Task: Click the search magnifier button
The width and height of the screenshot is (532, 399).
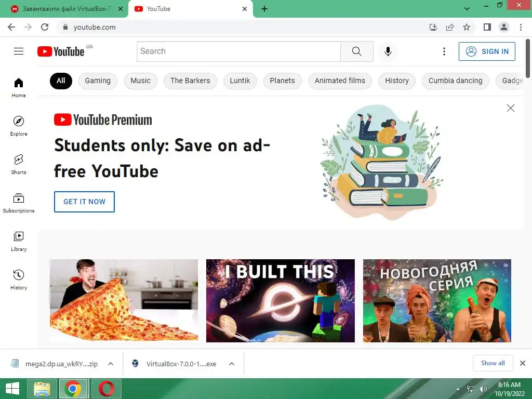Action: point(356,51)
